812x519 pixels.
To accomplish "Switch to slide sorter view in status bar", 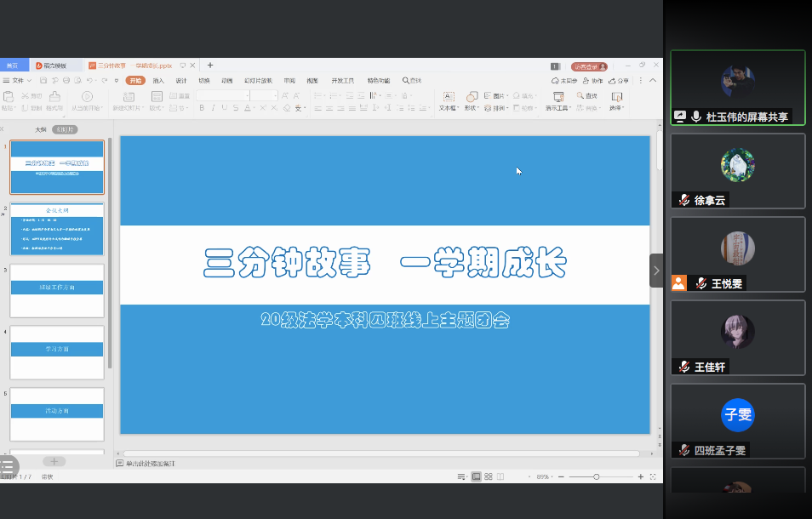I will click(x=489, y=476).
